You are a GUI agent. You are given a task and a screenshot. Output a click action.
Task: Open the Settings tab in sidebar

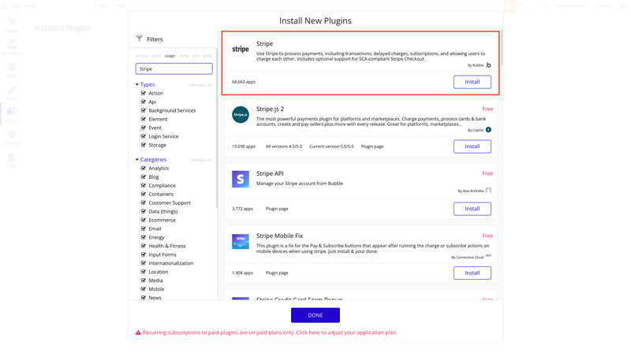[12, 137]
